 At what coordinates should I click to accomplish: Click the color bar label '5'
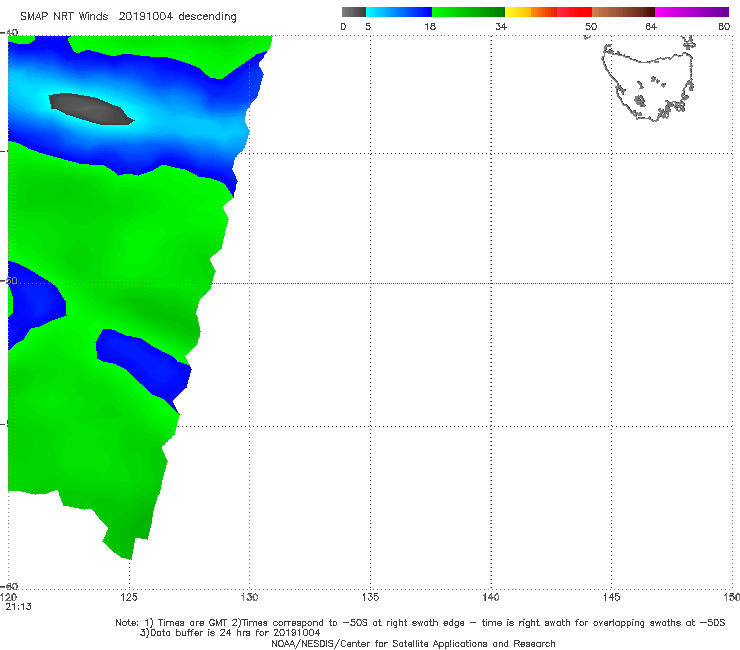pyautogui.click(x=368, y=27)
